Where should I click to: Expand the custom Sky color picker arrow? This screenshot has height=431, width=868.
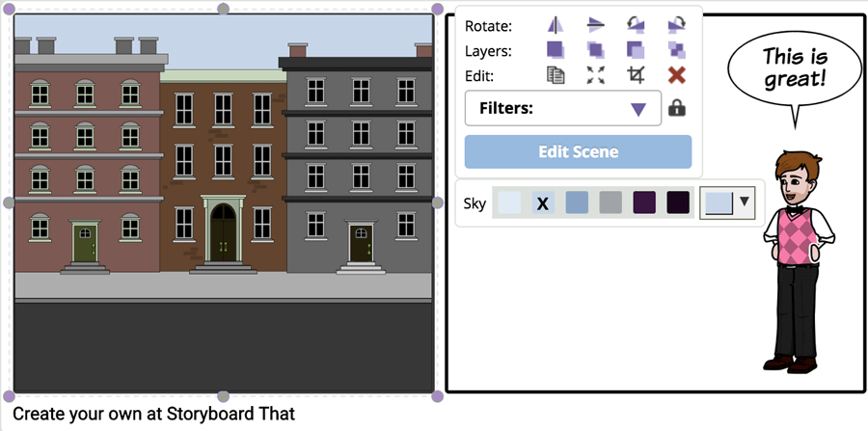745,202
